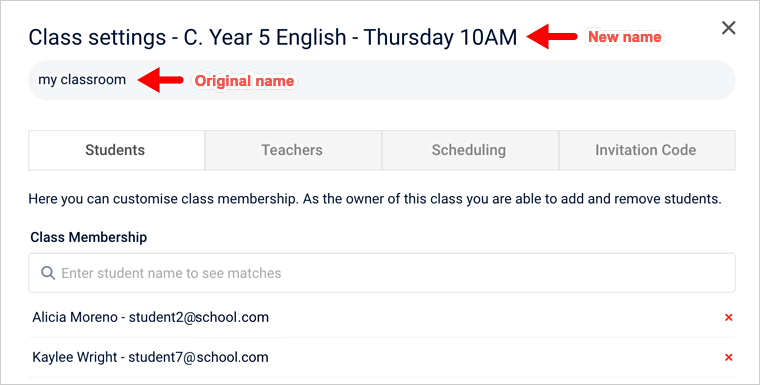Viewport: 760px width, 385px height.
Task: Close the Class settings dialog
Action: pos(728,28)
